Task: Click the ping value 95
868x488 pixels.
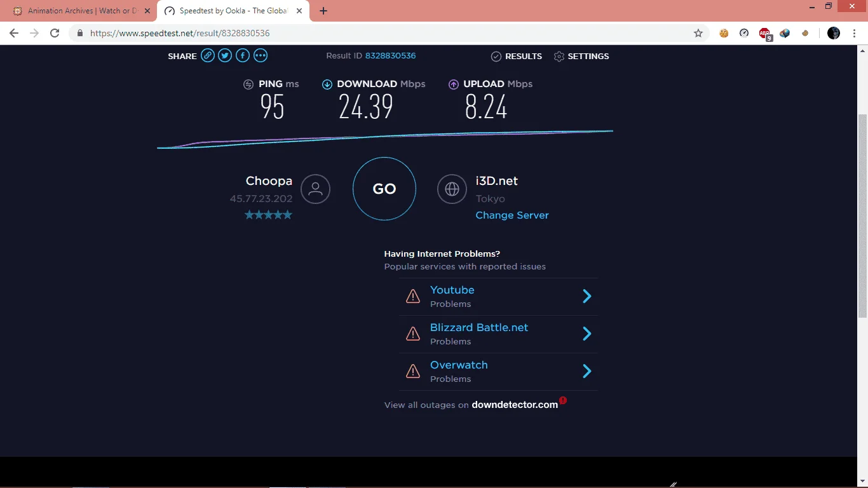Action: (272, 107)
